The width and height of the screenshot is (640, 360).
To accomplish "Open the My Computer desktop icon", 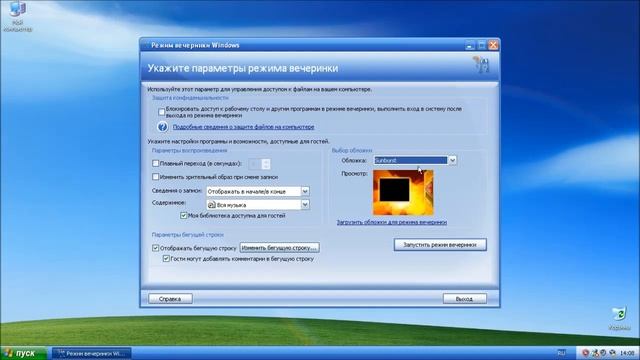I will (18, 16).
